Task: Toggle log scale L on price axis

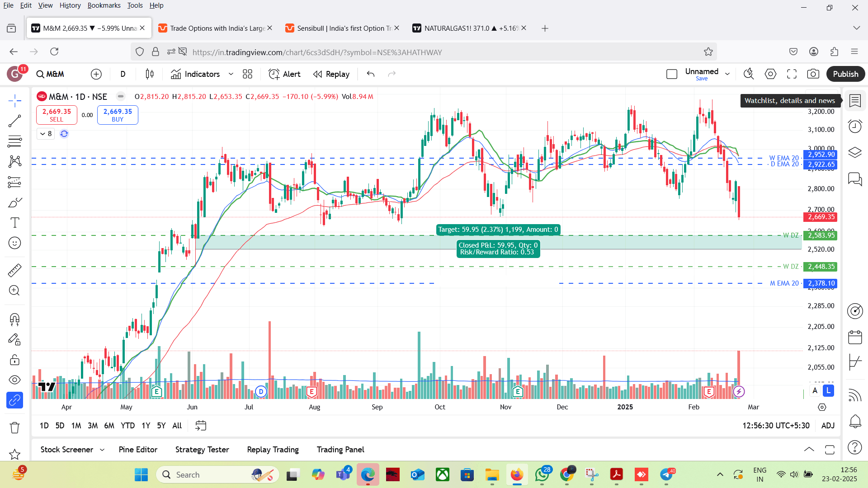Action: click(x=828, y=391)
